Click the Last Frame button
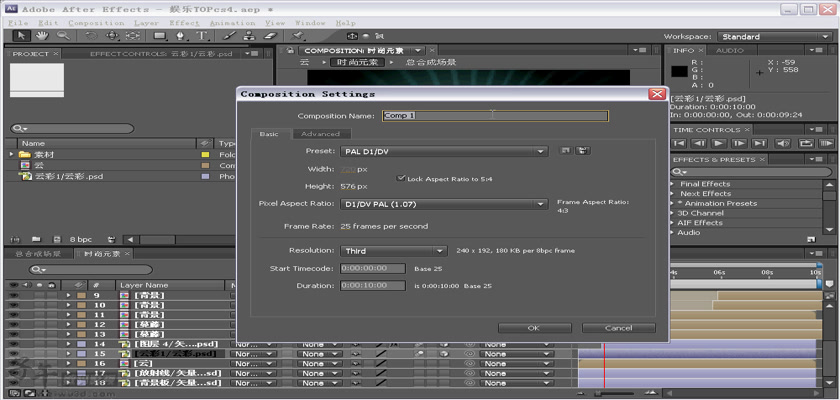The image size is (840, 400). tap(759, 143)
